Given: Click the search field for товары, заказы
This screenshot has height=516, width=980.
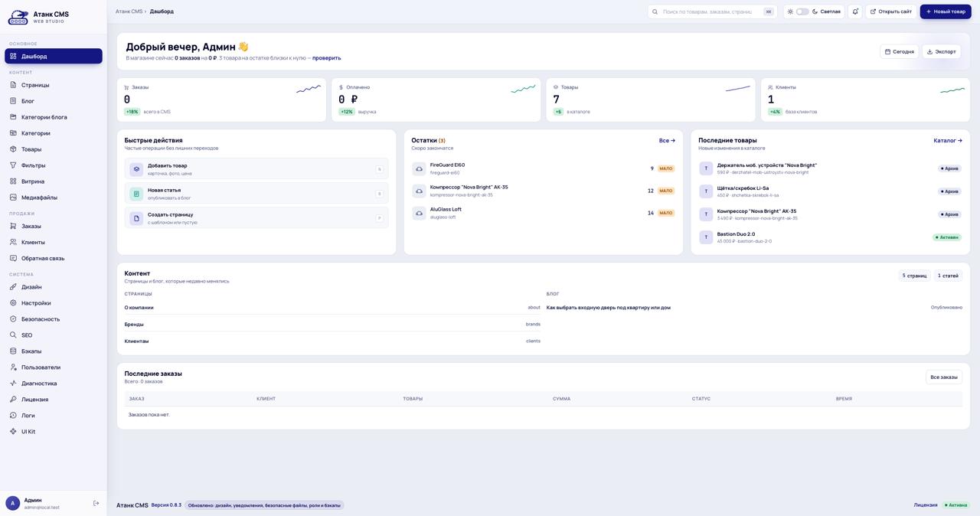Looking at the screenshot, I should 711,11.
